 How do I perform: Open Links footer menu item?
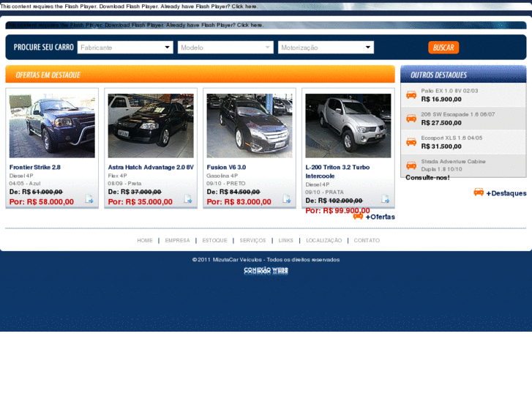pos(285,240)
